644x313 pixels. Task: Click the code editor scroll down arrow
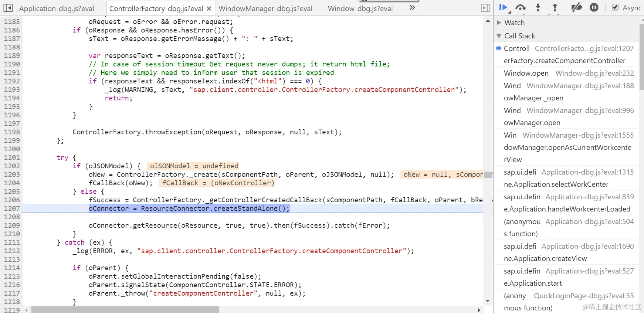pyautogui.click(x=488, y=301)
